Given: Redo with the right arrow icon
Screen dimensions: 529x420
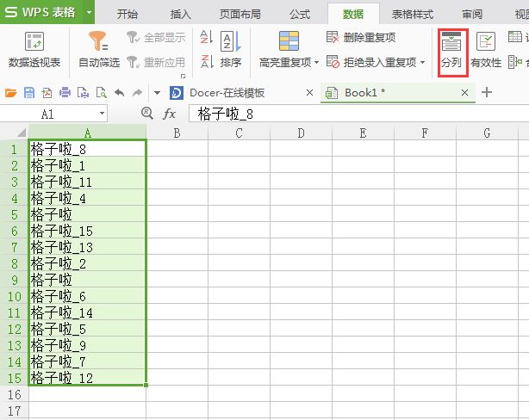Looking at the screenshot, I should click(137, 92).
